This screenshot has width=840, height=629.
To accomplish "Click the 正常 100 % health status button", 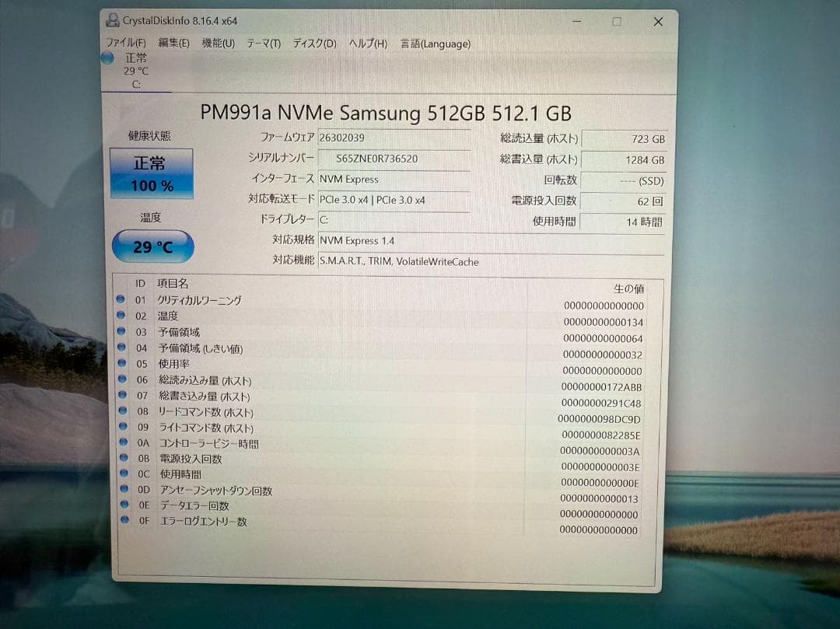I will click(152, 173).
